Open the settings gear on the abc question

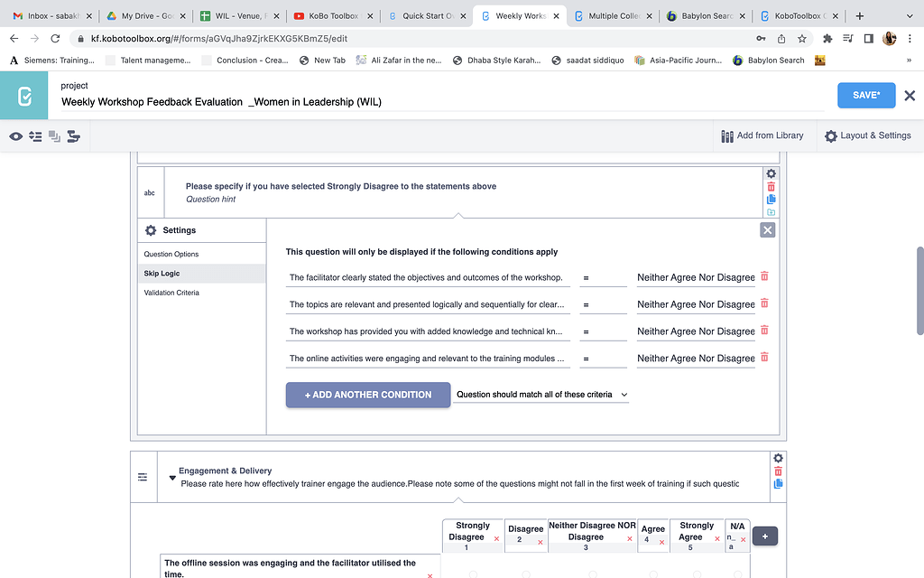[x=771, y=172]
